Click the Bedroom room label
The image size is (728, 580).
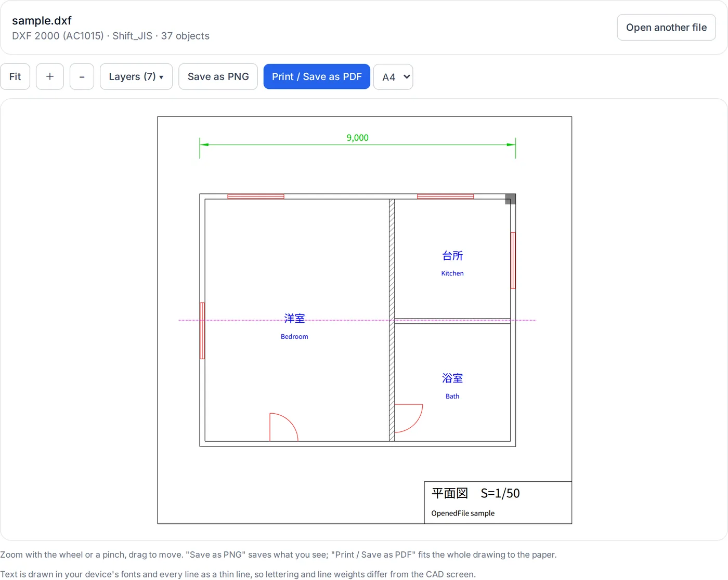pos(294,337)
